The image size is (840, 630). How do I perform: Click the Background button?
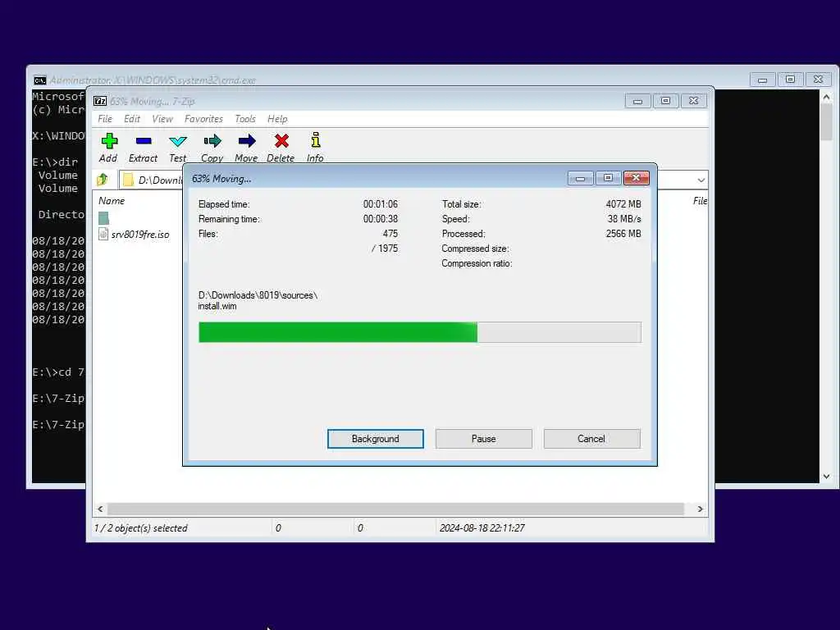(376, 439)
